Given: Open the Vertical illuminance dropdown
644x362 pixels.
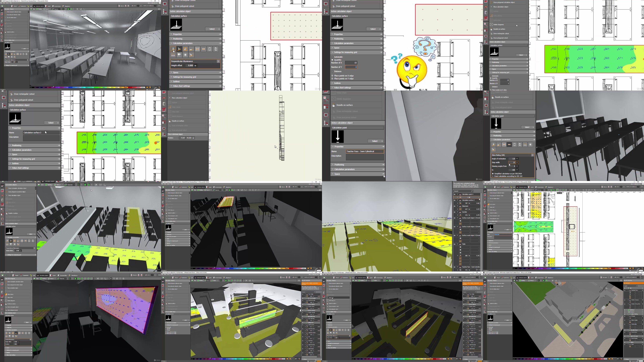Looking at the screenshot, I should [31, 339].
